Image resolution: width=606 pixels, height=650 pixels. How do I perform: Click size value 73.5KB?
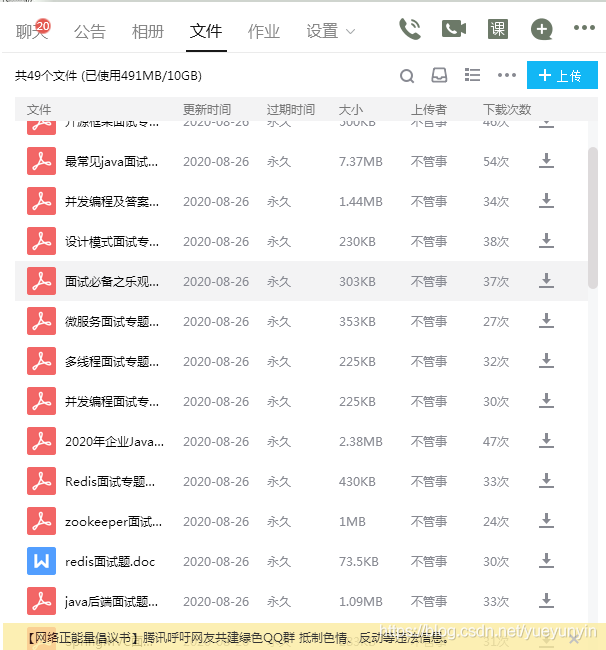pyautogui.click(x=359, y=561)
